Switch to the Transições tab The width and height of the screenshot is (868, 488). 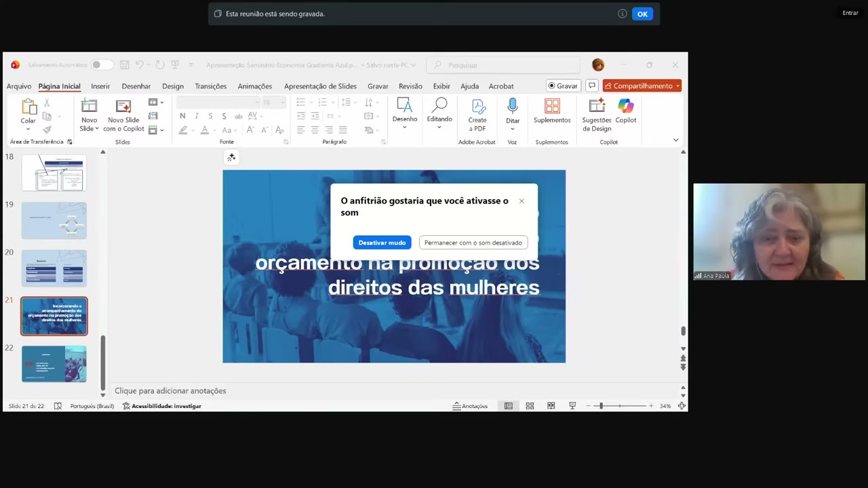point(211,86)
